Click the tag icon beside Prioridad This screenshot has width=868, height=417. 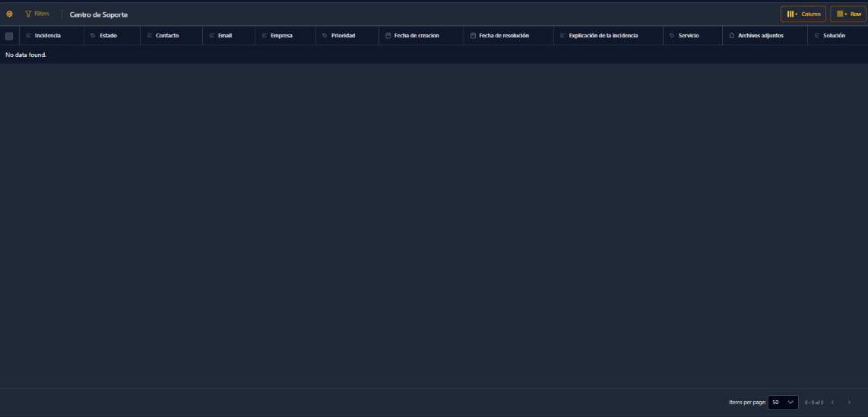[x=325, y=36]
